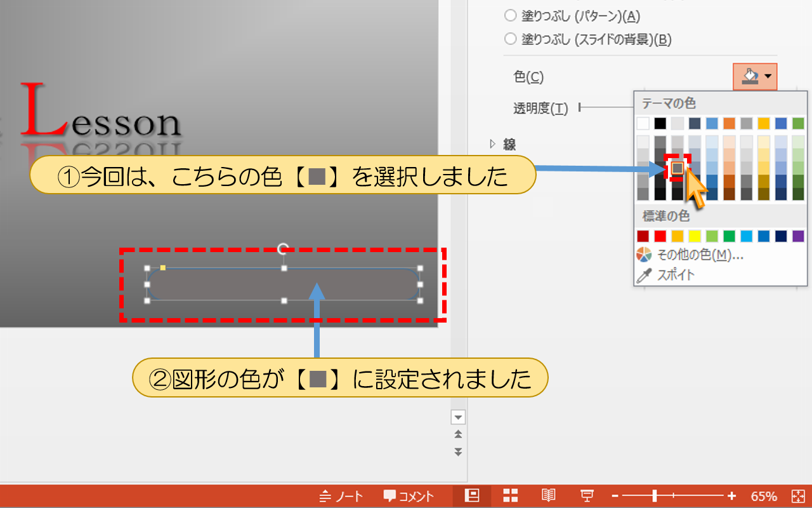The image size is (812, 508).
Task: Pick the light gray theme swatch in top row
Action: point(678,123)
